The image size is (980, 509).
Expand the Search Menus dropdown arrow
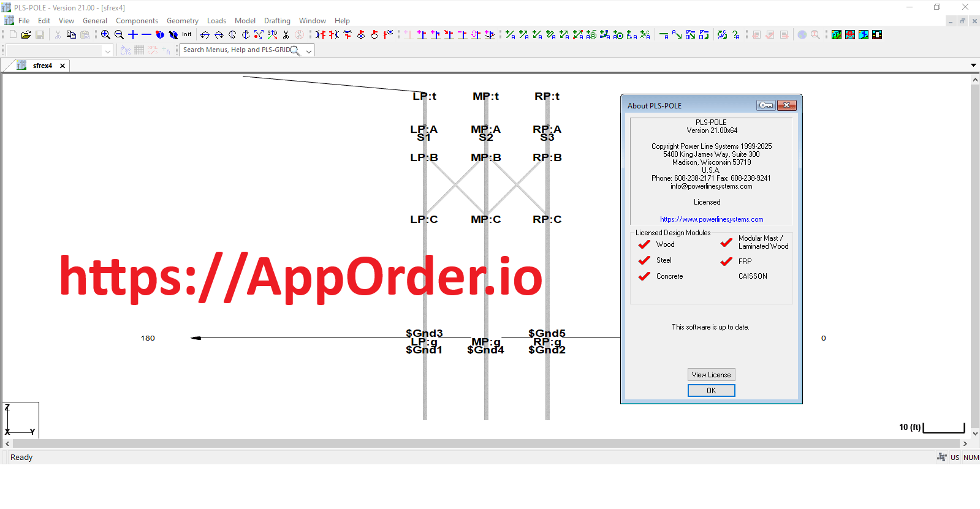pyautogui.click(x=309, y=51)
